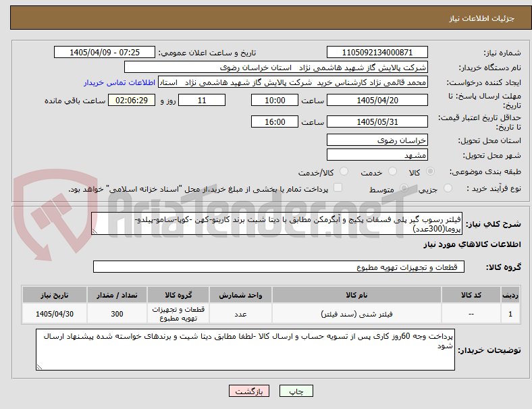This screenshot has width=532, height=409.
Task: Click the ساعت باقی مانده label
Action: 75,101
